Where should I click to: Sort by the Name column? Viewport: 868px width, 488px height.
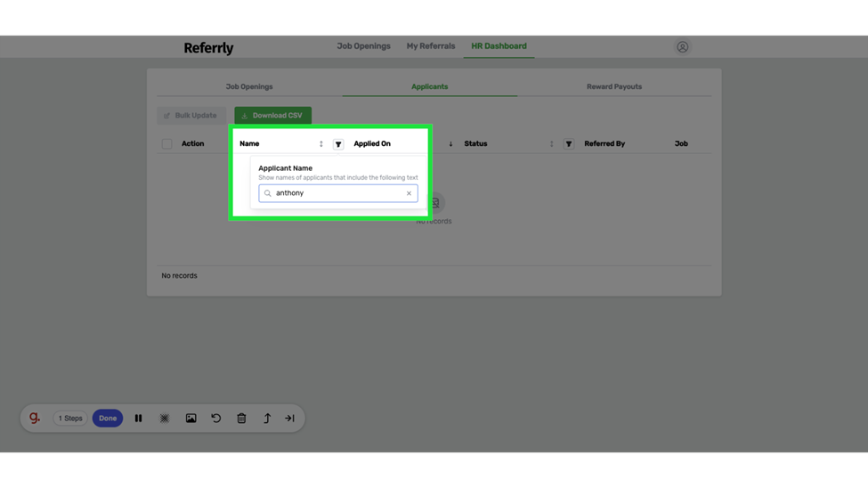[321, 143]
